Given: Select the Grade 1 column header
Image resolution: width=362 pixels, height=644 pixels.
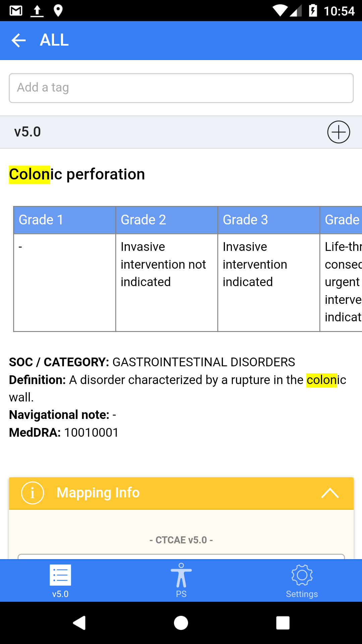Looking at the screenshot, I should [x=65, y=220].
